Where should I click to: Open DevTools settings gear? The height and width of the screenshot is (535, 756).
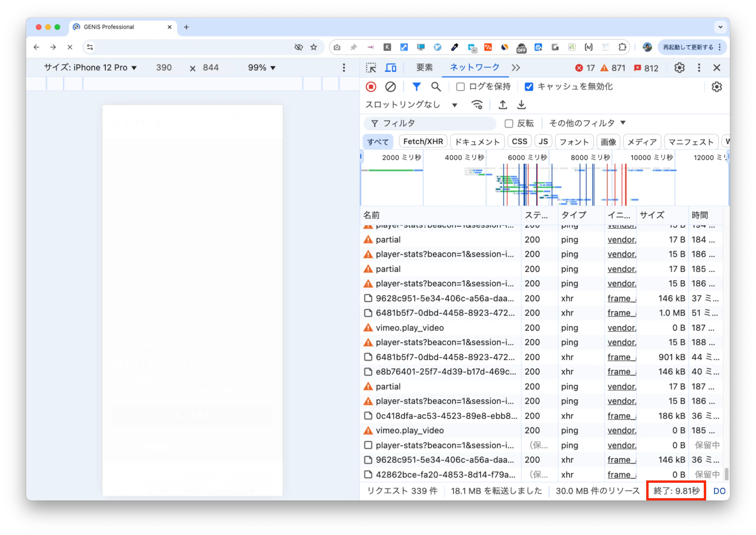click(x=679, y=68)
